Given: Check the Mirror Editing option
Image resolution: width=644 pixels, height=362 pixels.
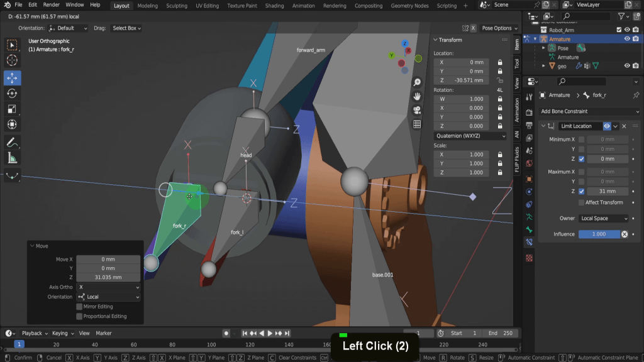Looking at the screenshot, I should 79,307.
